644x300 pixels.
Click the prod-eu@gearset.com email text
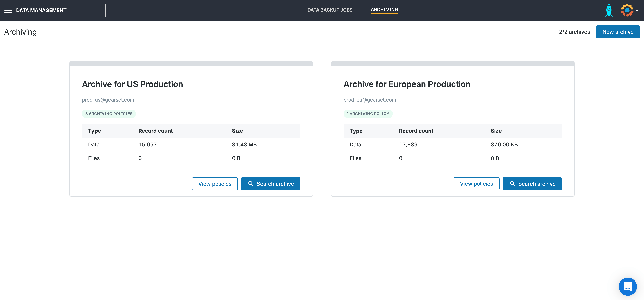369,100
